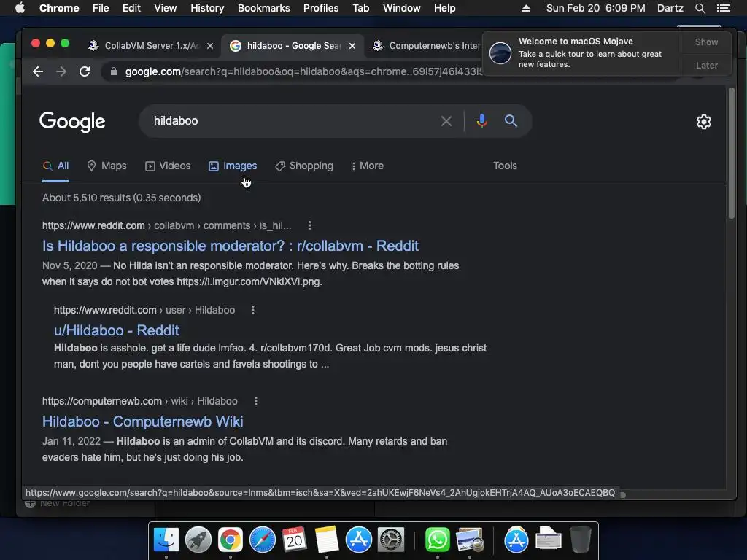
Task: Switch to the Computernewb's Internet tab
Action: (427, 46)
